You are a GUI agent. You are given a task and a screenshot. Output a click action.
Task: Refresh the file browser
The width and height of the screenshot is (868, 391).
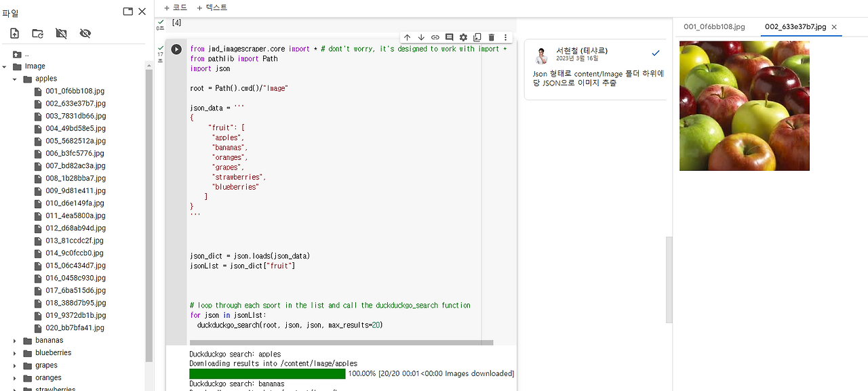[x=37, y=33]
